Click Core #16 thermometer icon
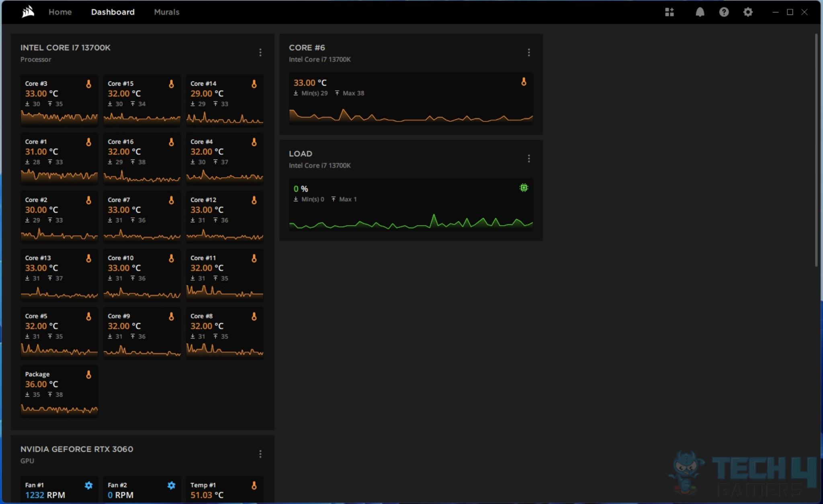 [171, 142]
